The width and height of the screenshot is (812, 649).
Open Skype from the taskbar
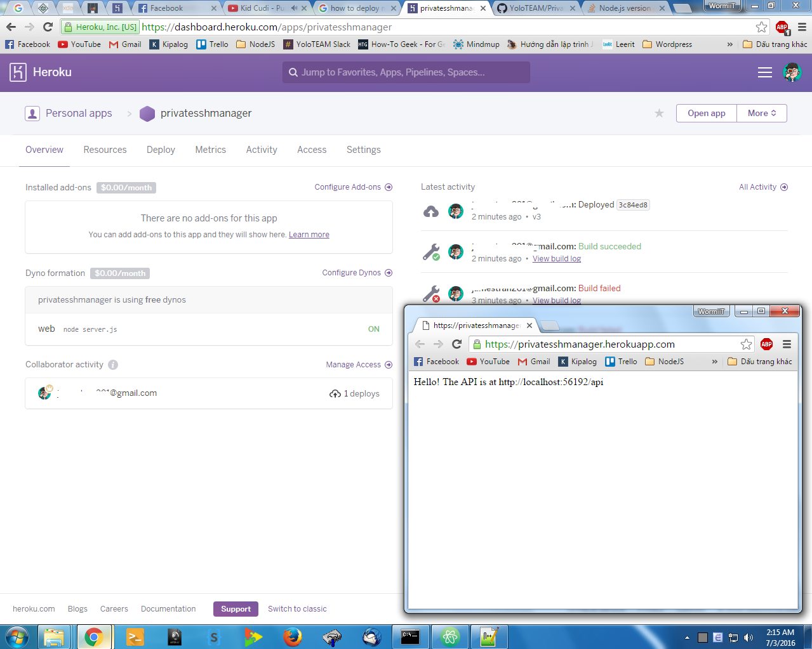(x=214, y=637)
